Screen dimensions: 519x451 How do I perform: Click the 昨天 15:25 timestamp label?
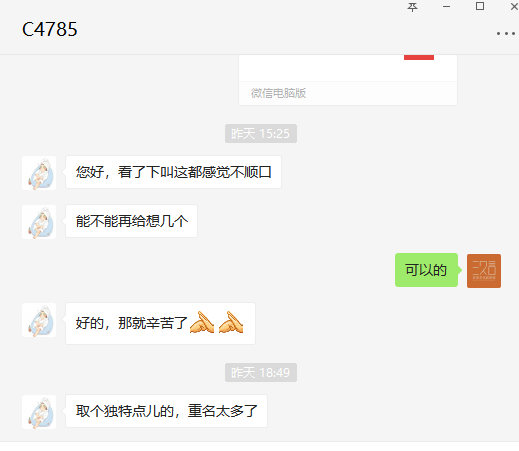(x=261, y=134)
